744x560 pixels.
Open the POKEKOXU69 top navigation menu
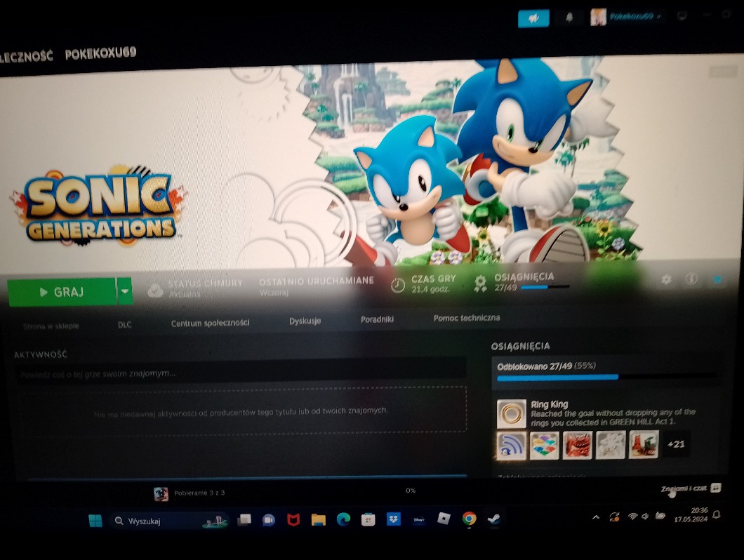[100, 53]
